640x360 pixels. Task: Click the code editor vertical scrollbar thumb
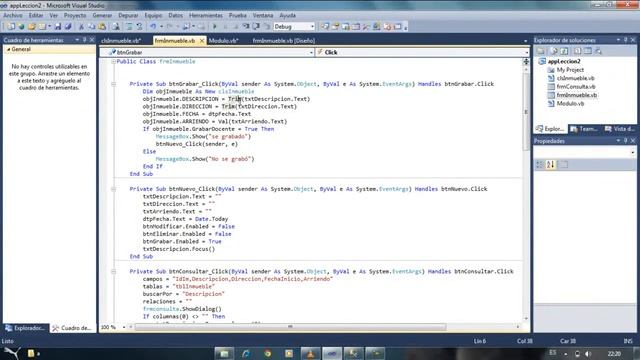coord(526,112)
